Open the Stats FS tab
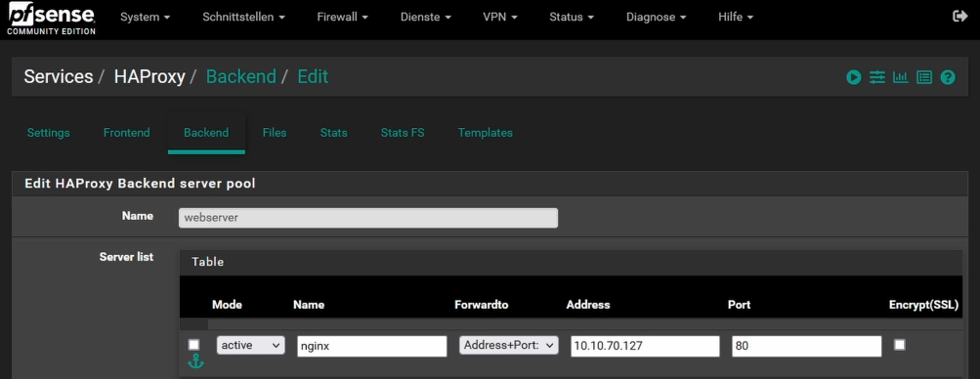 tap(403, 133)
